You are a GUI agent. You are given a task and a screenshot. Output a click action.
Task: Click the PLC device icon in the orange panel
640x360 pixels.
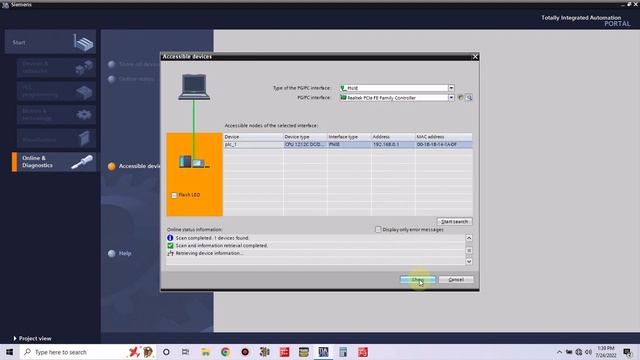click(x=194, y=162)
